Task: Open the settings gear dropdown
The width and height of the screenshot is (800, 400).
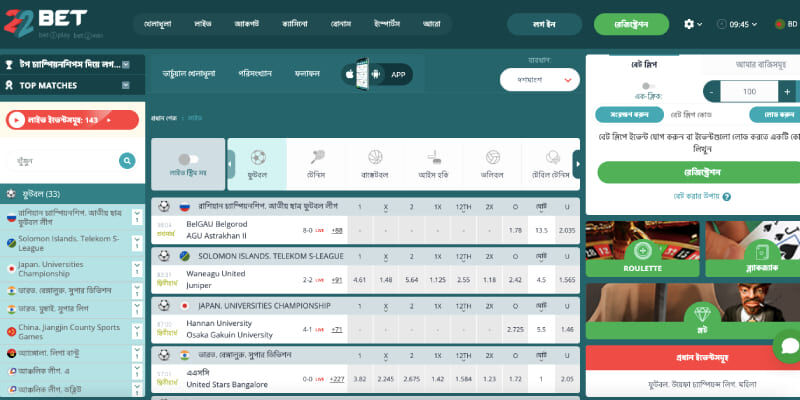Action: [x=692, y=24]
